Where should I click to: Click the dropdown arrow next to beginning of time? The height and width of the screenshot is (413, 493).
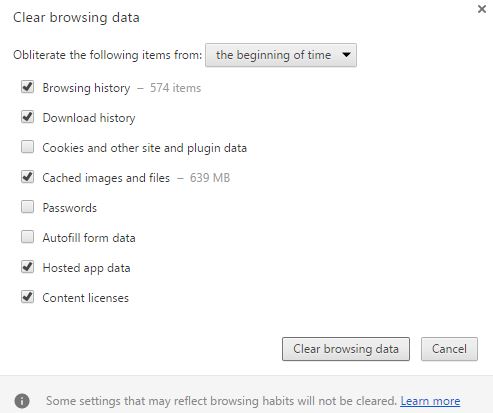tap(347, 55)
